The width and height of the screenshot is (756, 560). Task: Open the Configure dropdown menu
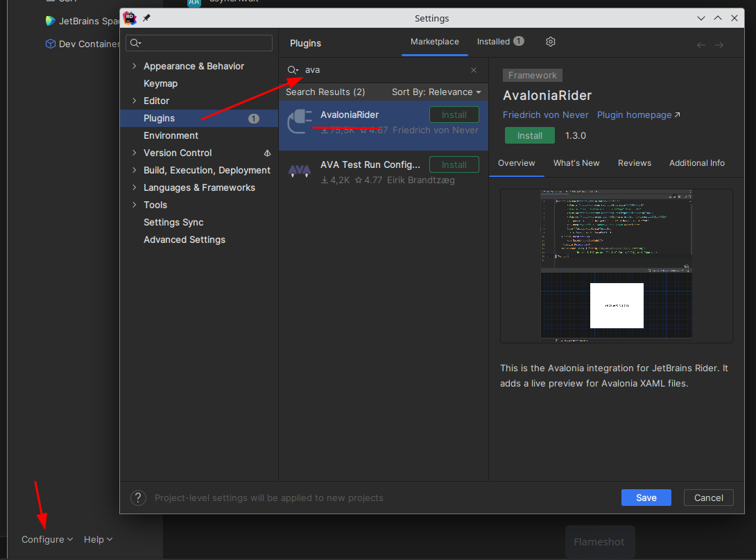tap(46, 539)
